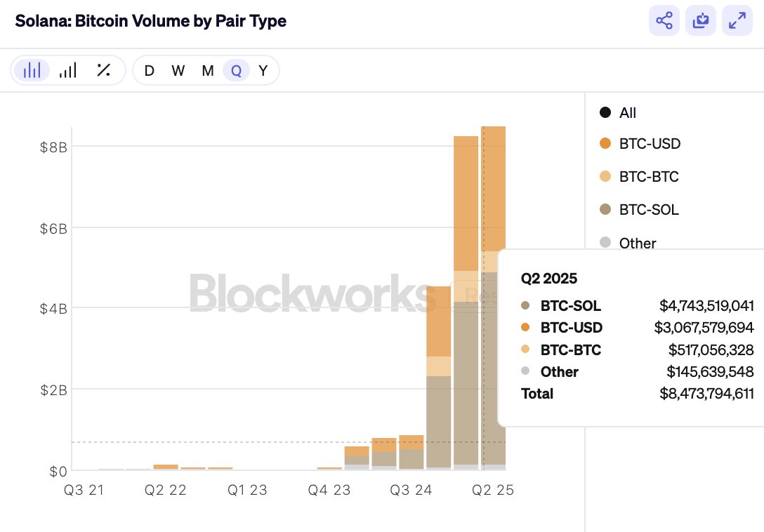Switch to the cumulative chart view

coord(68,70)
